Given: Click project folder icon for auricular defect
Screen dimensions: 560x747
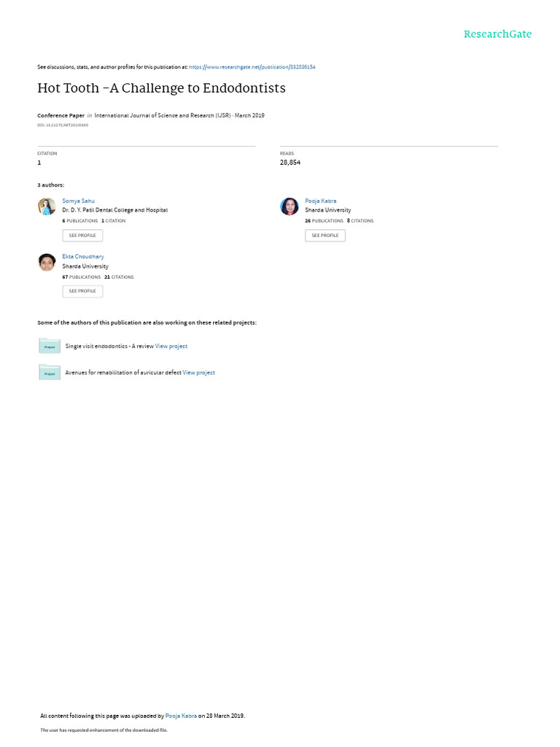Looking at the screenshot, I should pos(50,373).
